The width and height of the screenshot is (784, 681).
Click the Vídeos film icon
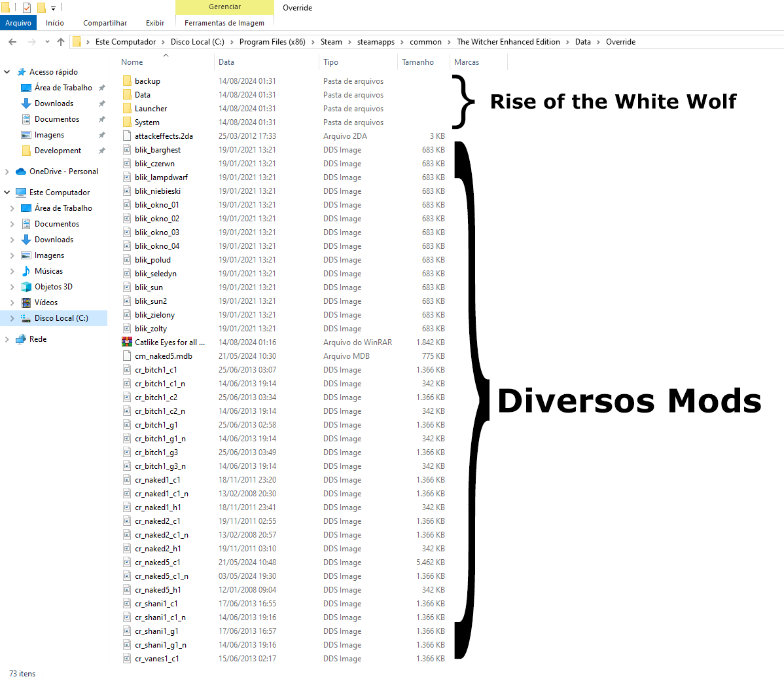coord(26,303)
